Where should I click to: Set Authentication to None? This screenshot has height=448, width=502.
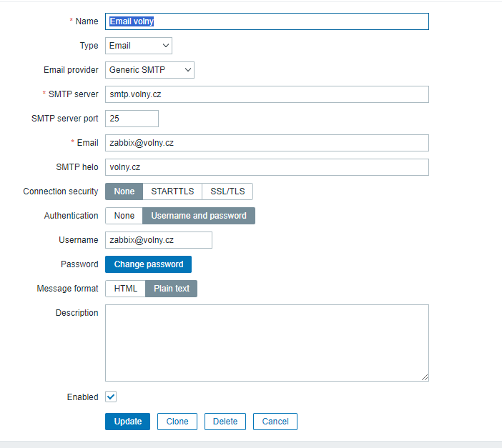tap(124, 216)
